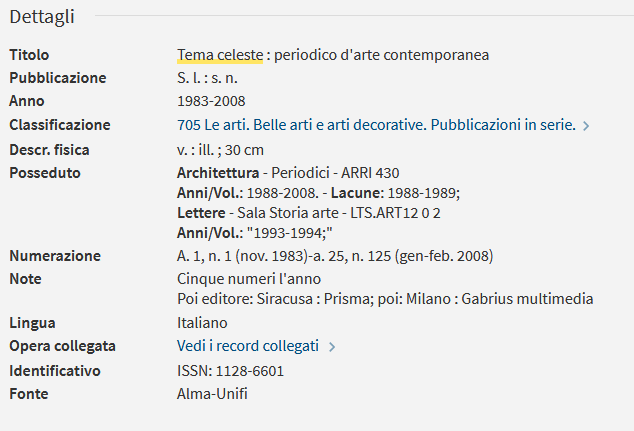Screen dimensions: 634x431
Task: Click the Opera collegata field label
Action: tap(63, 346)
